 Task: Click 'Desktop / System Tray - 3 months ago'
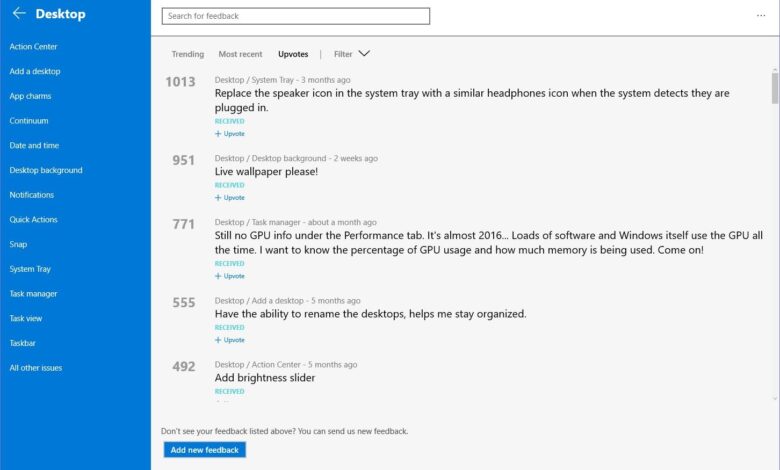click(283, 80)
